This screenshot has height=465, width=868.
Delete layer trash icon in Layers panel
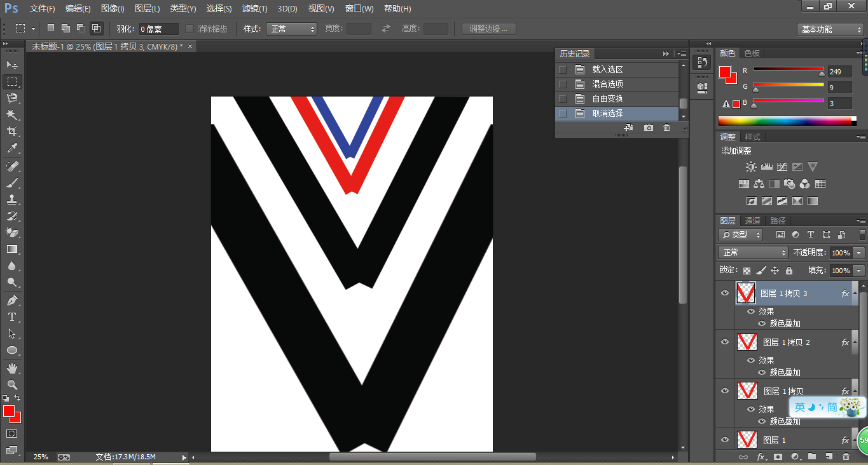coord(846,457)
